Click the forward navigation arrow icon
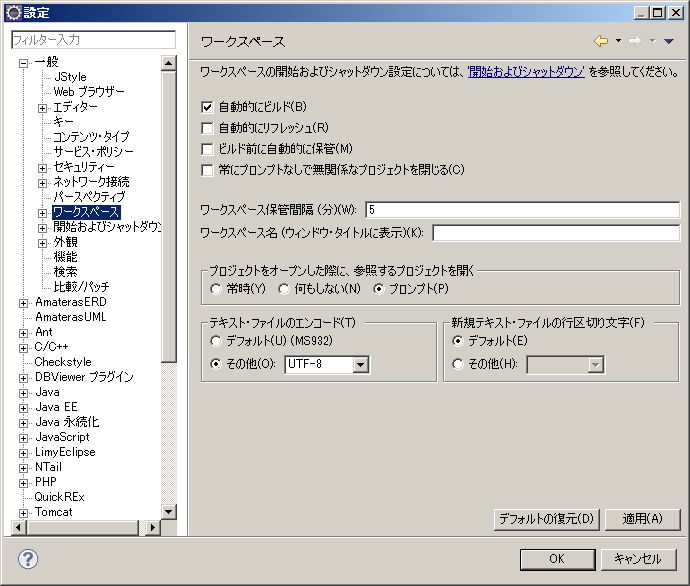The height and width of the screenshot is (586, 690). pos(635,41)
